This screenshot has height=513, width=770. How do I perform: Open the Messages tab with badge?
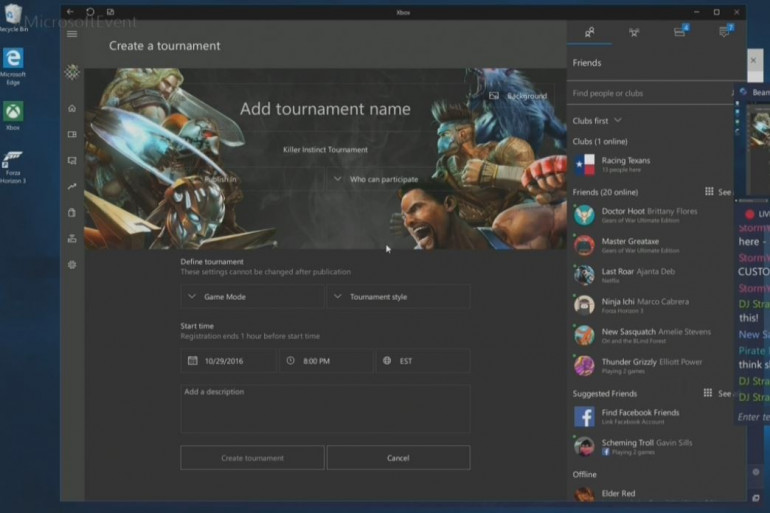[x=724, y=32]
